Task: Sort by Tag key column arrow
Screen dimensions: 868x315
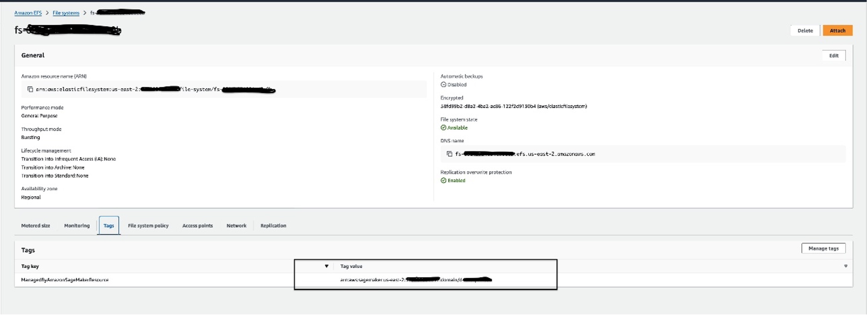Action: (x=326, y=266)
